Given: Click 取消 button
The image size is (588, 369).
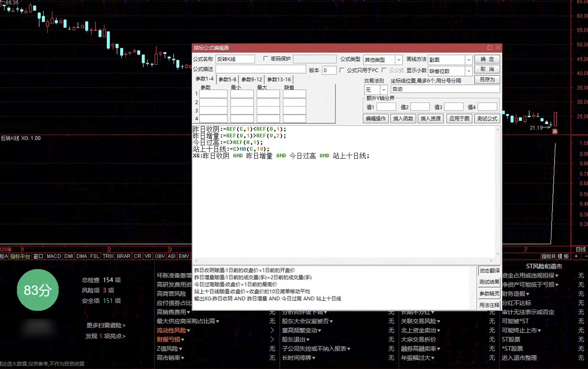Looking at the screenshot, I should point(487,69).
